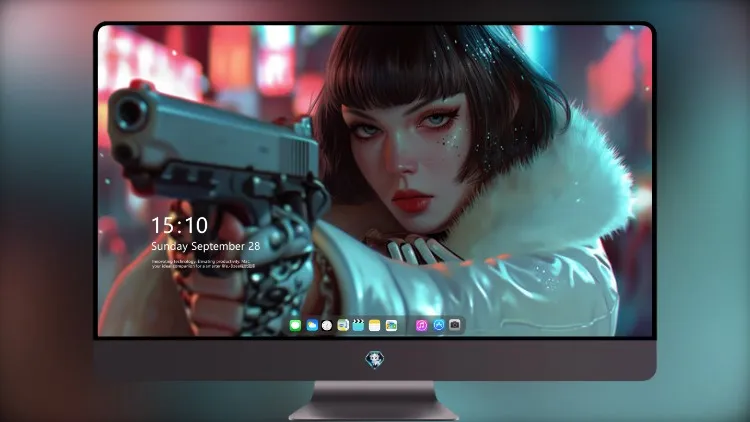Click the divider between dock icon groups
This screenshot has height=422, width=750.
point(406,325)
